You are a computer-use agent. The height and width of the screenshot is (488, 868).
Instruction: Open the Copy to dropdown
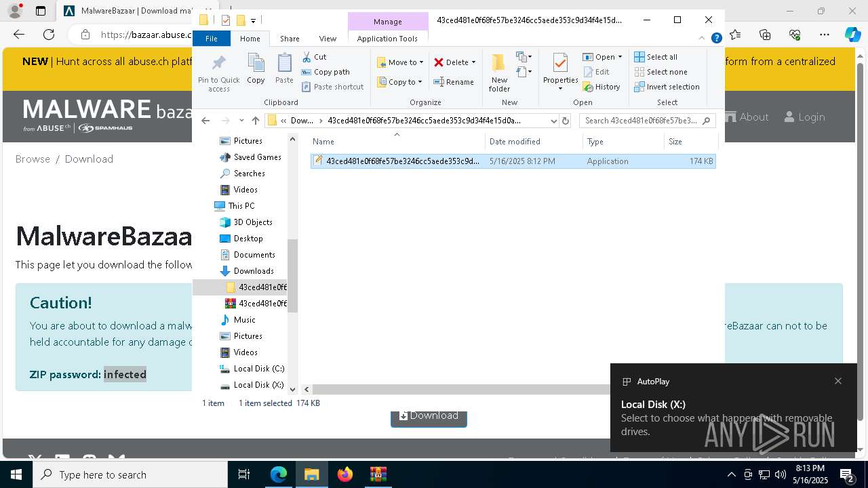pos(399,82)
